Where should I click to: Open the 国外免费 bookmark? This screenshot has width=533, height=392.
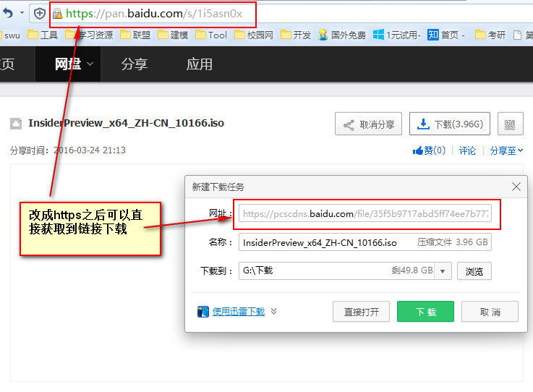pos(342,35)
